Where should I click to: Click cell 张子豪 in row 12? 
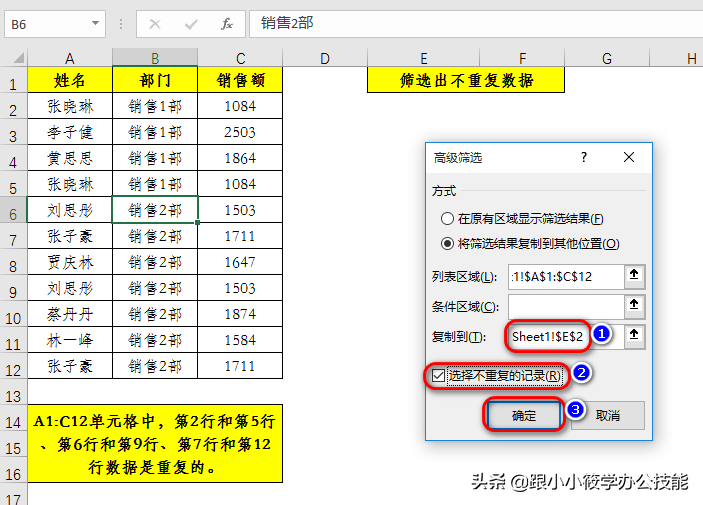[69, 366]
